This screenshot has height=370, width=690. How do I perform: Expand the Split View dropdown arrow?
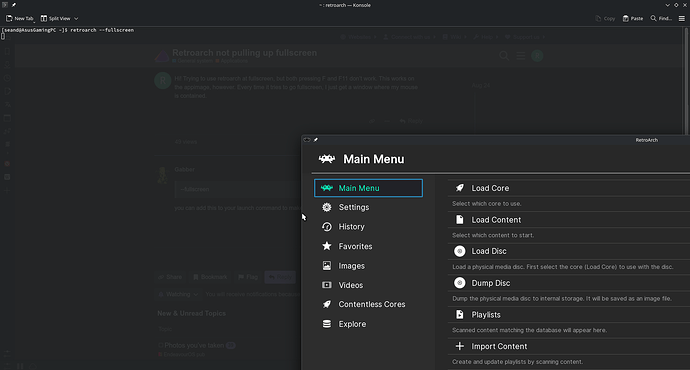(x=76, y=18)
